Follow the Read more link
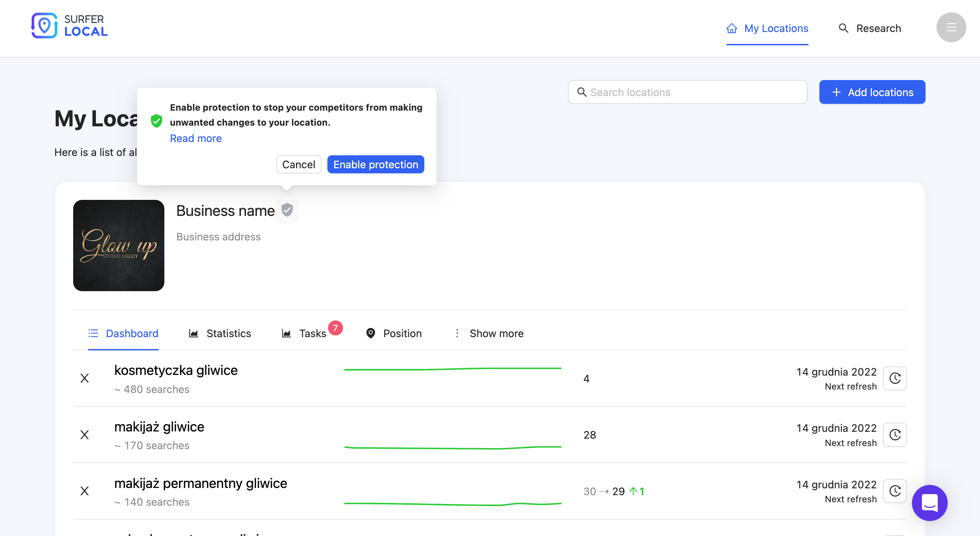This screenshot has height=536, width=980. pyautogui.click(x=196, y=138)
